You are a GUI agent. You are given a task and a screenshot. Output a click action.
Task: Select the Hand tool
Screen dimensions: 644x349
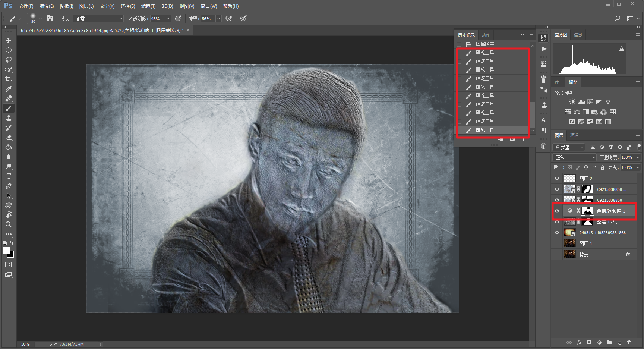click(9, 215)
